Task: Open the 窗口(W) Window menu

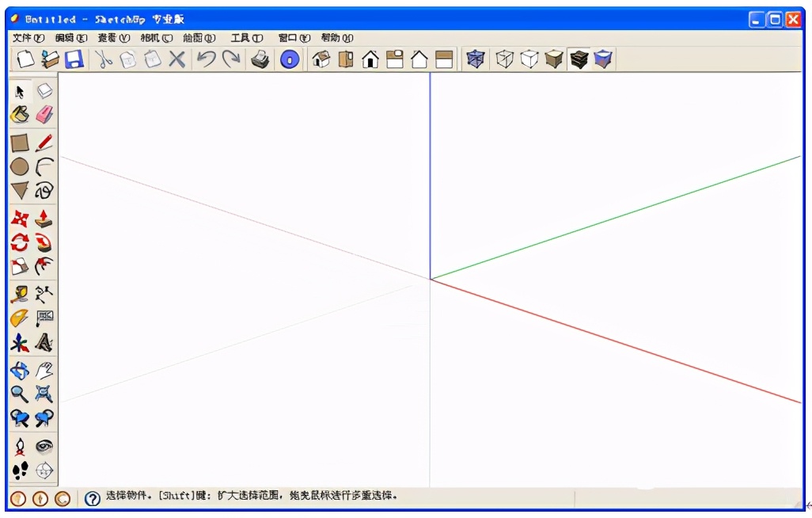Action: tap(294, 38)
